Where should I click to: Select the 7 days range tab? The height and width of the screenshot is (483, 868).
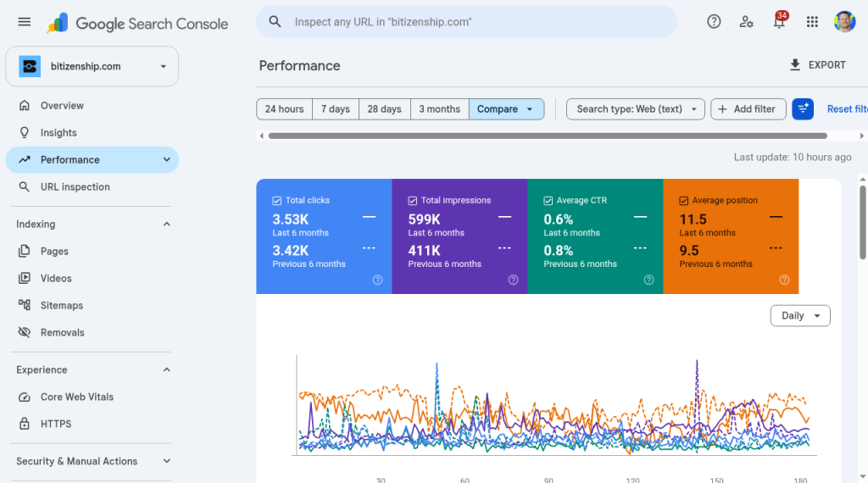pyautogui.click(x=336, y=109)
